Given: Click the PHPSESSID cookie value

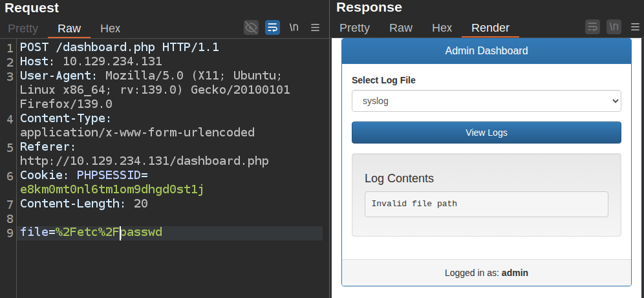Looking at the screenshot, I should coord(112,189).
